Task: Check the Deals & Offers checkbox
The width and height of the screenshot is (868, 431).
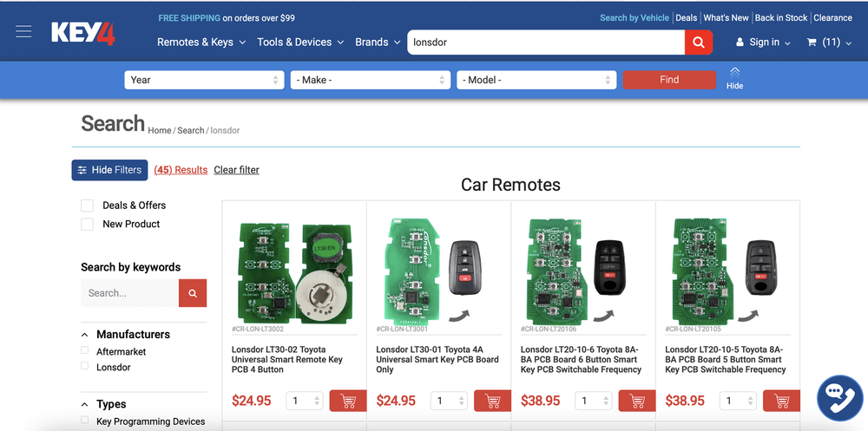Action: pyautogui.click(x=87, y=206)
